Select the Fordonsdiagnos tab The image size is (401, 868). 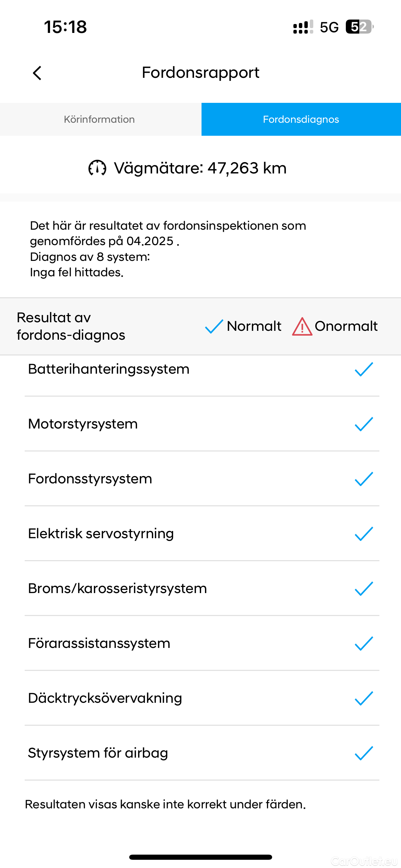[301, 119]
